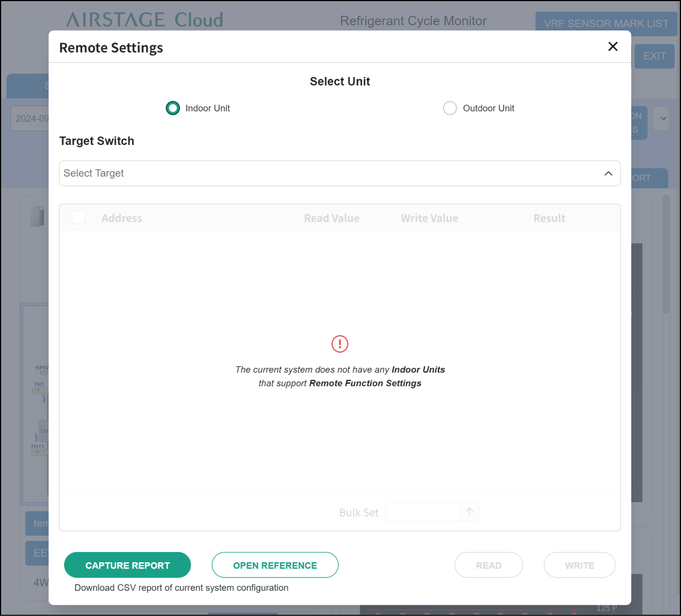Click the red warning exclamation icon
The width and height of the screenshot is (681, 616).
click(x=340, y=344)
